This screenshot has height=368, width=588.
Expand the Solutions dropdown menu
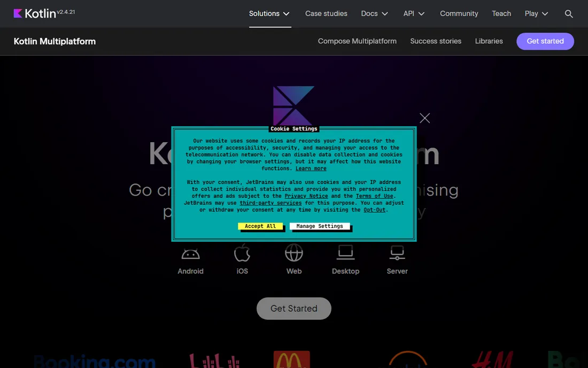(269, 13)
